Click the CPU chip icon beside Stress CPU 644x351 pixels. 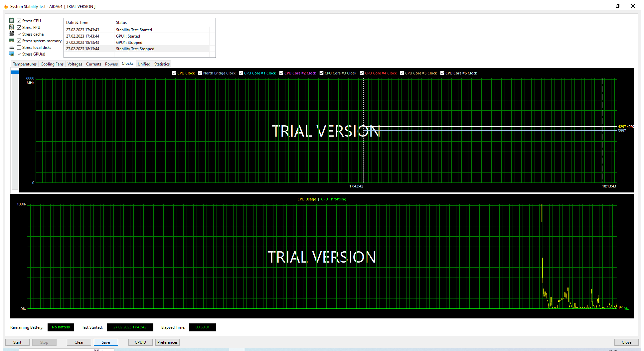point(12,21)
